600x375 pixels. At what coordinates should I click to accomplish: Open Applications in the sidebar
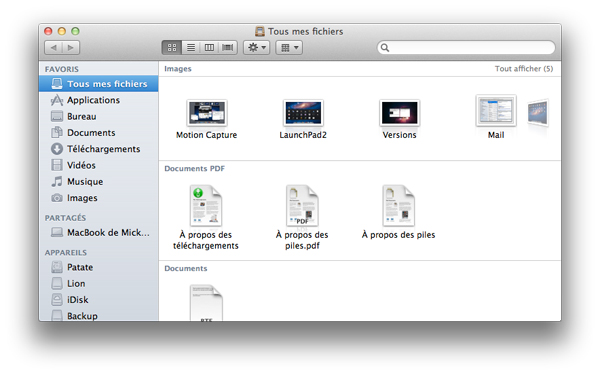tap(99, 100)
